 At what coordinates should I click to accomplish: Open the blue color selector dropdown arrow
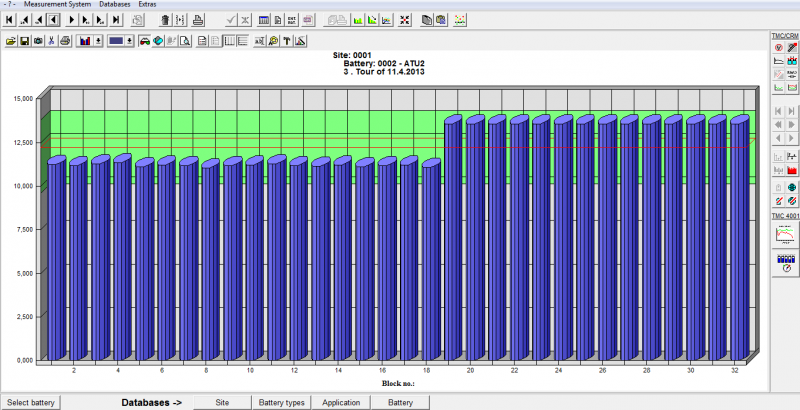(x=130, y=41)
